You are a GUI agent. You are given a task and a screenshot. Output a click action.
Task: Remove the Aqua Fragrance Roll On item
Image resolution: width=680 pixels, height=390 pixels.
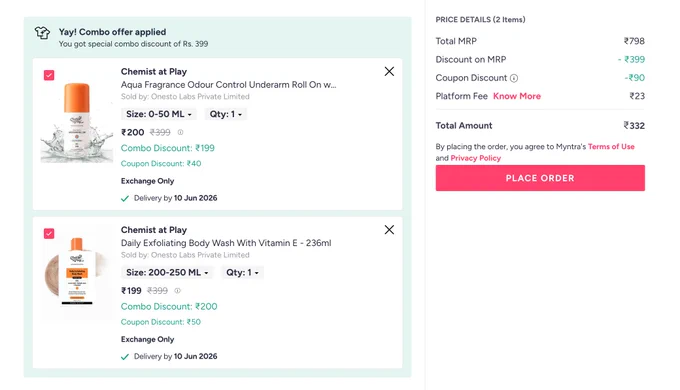tap(389, 72)
